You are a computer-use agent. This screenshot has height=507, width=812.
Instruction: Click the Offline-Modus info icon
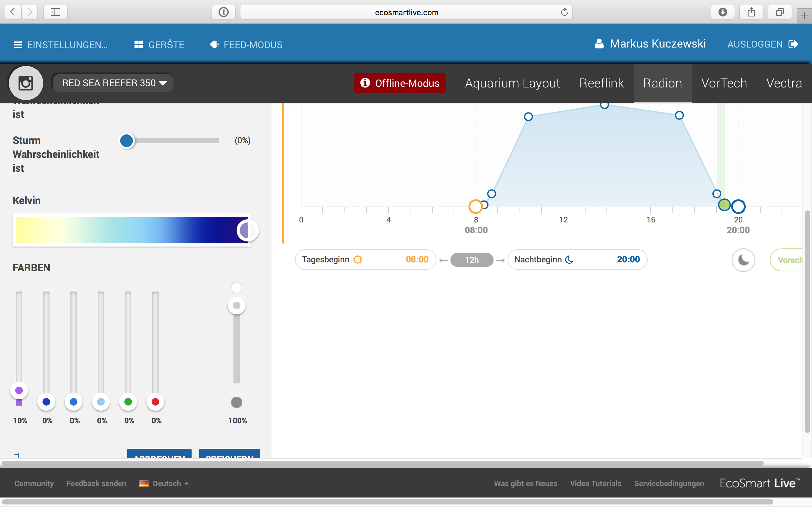pyautogui.click(x=365, y=82)
